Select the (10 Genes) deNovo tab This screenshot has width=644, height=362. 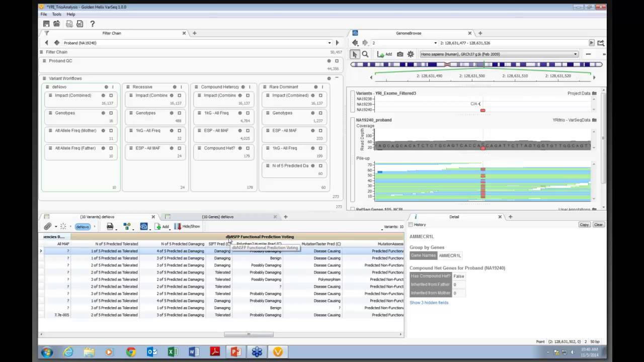(x=218, y=217)
